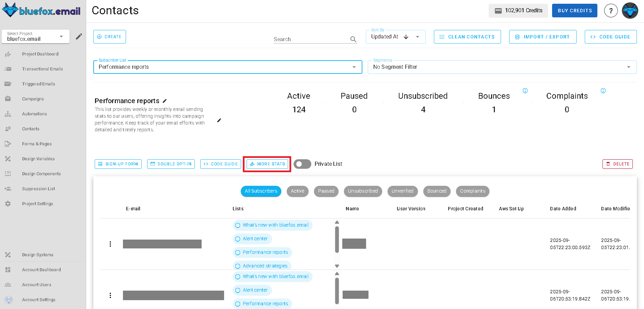Click the Project Dashboard chart icon
Screen dimensions: 644x309
point(8,54)
